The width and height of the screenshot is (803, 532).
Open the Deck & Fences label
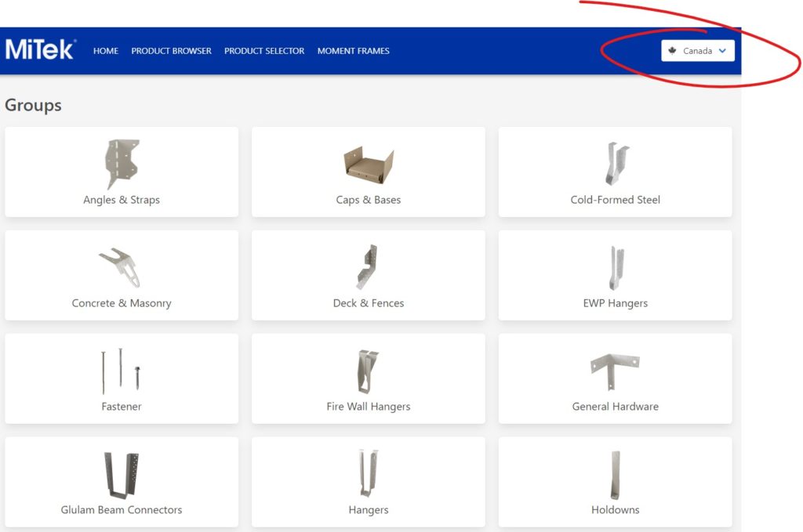[369, 303]
